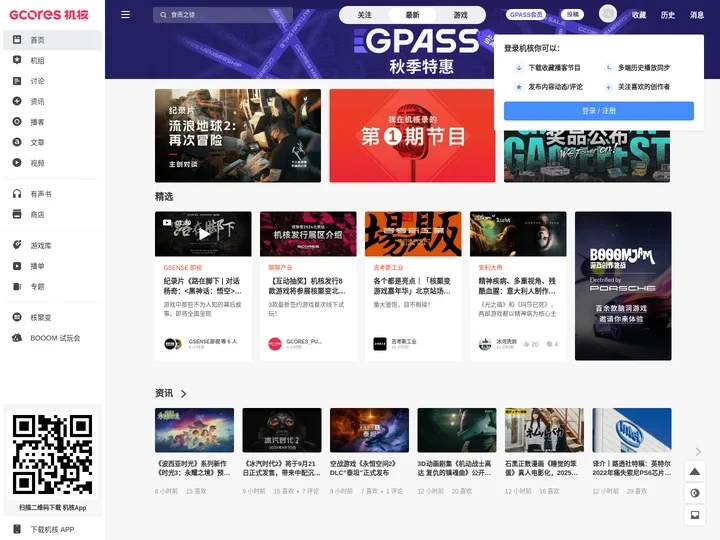Open 商店 in the sidebar
720x540 pixels.
52,214
